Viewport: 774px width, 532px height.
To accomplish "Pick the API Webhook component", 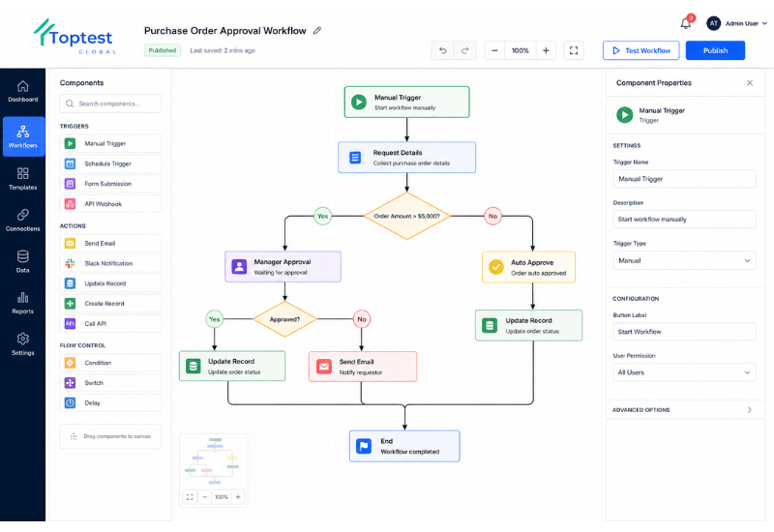I will coord(110,204).
